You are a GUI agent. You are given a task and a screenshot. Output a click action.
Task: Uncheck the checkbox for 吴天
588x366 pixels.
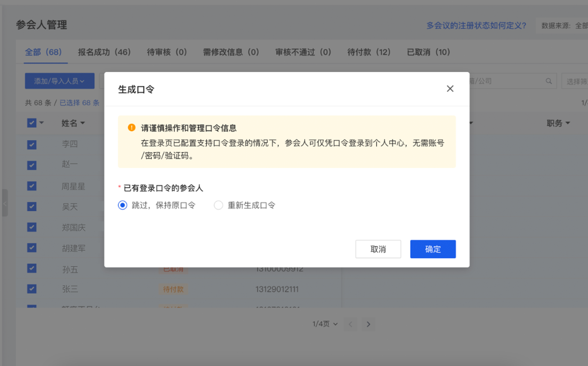tap(32, 206)
